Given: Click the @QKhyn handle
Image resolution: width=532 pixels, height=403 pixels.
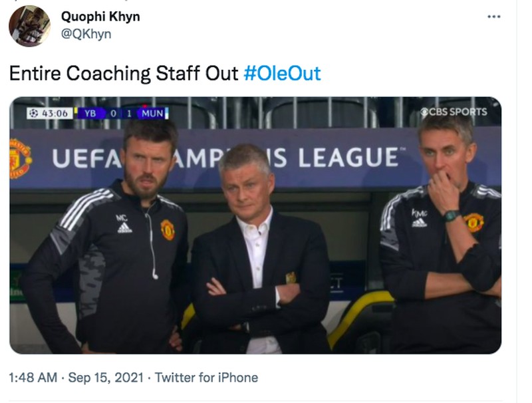Looking at the screenshot, I should point(86,34).
